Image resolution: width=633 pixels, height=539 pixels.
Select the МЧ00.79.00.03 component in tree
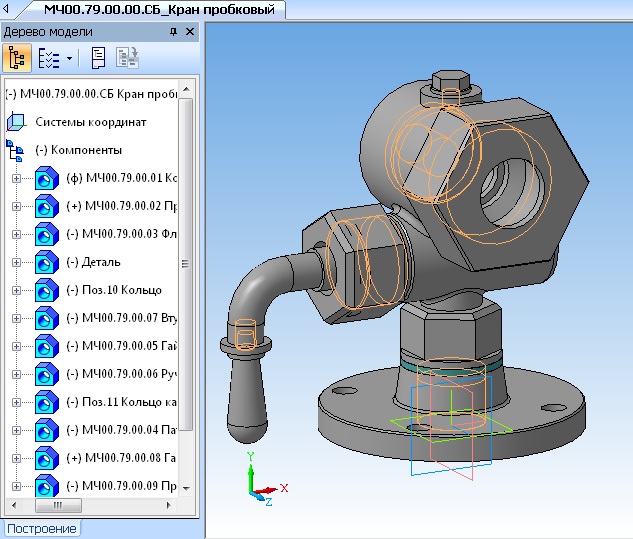tap(121, 234)
